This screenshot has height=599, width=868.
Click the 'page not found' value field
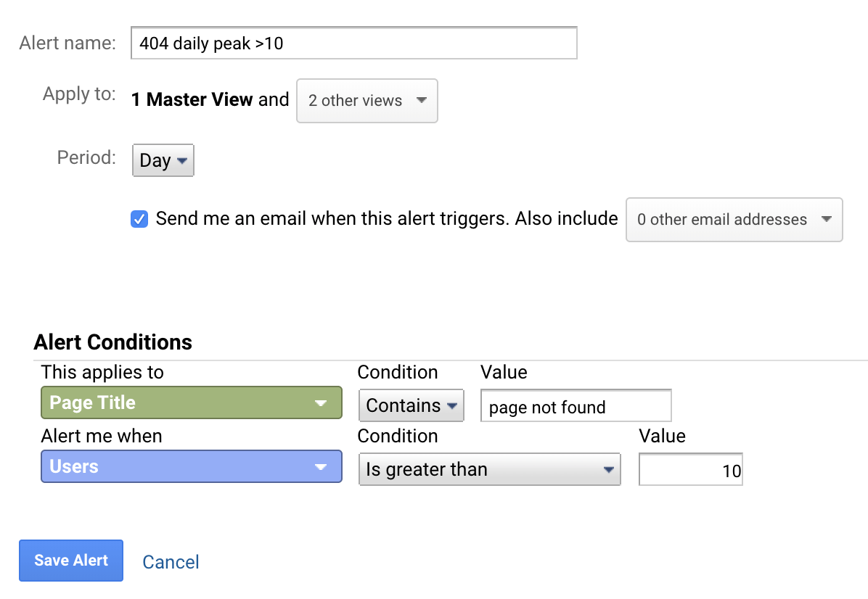(576, 407)
